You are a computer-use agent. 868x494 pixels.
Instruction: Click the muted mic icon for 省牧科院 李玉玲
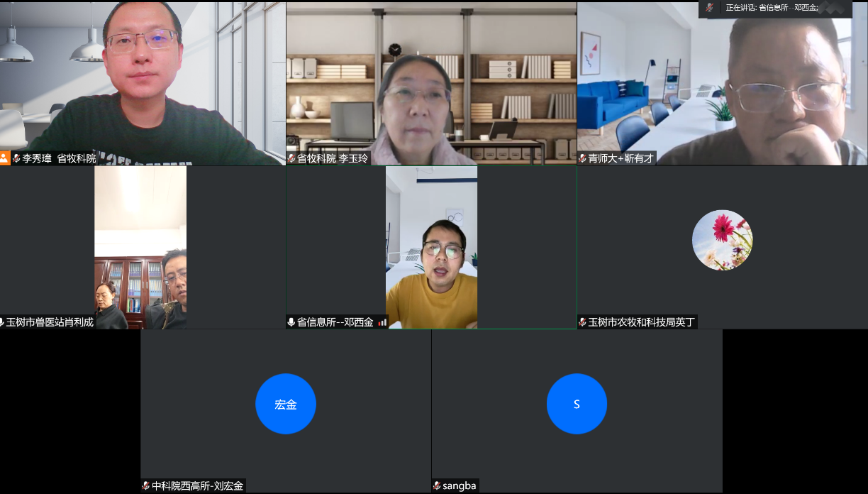pos(291,158)
